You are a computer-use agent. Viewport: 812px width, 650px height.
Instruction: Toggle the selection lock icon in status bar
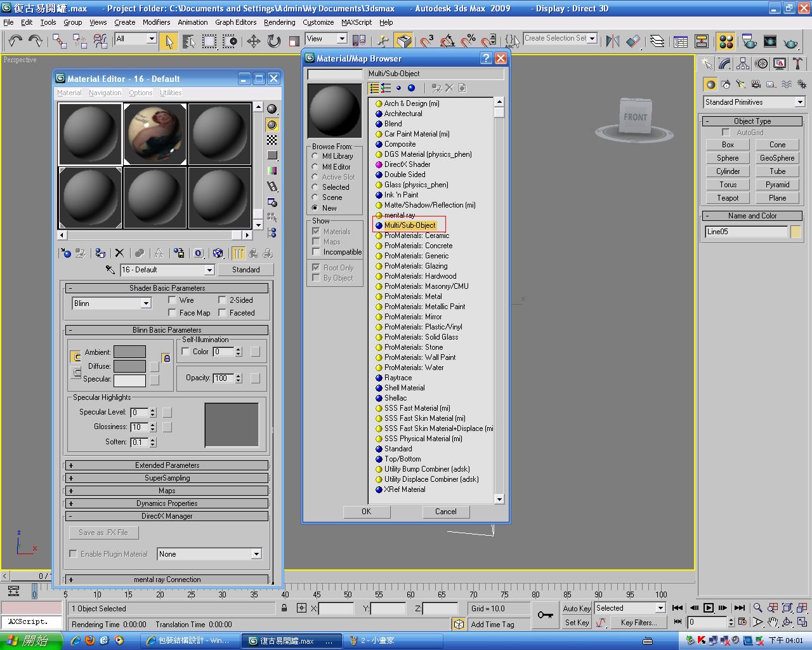[x=284, y=608]
